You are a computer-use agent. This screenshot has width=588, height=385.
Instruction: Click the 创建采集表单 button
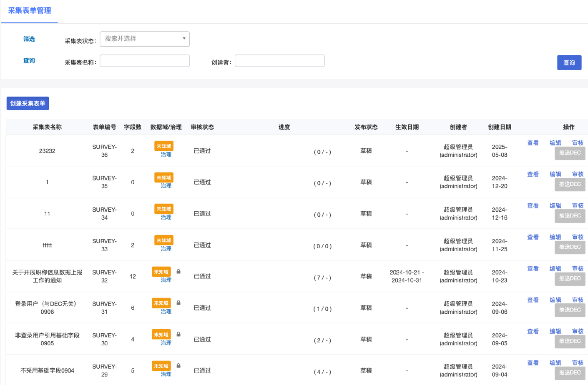click(28, 103)
